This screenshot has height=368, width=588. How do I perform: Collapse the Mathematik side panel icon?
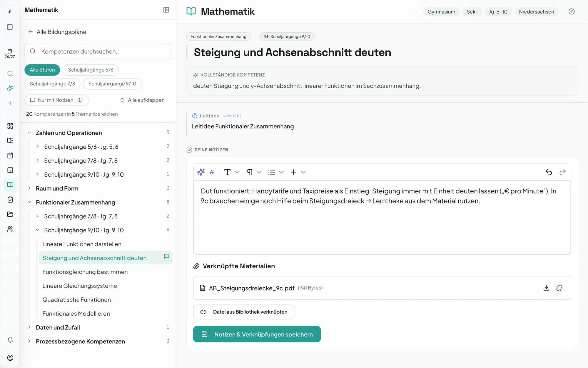pos(166,10)
